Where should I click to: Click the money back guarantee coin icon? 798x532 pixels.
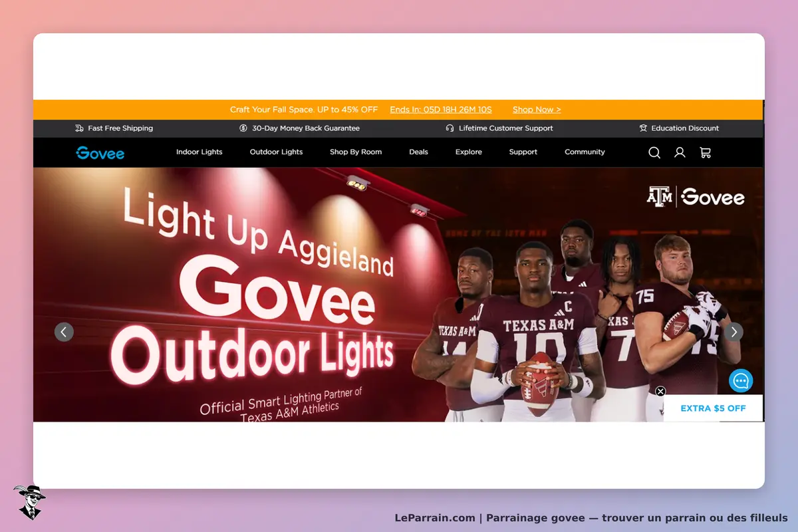(243, 128)
